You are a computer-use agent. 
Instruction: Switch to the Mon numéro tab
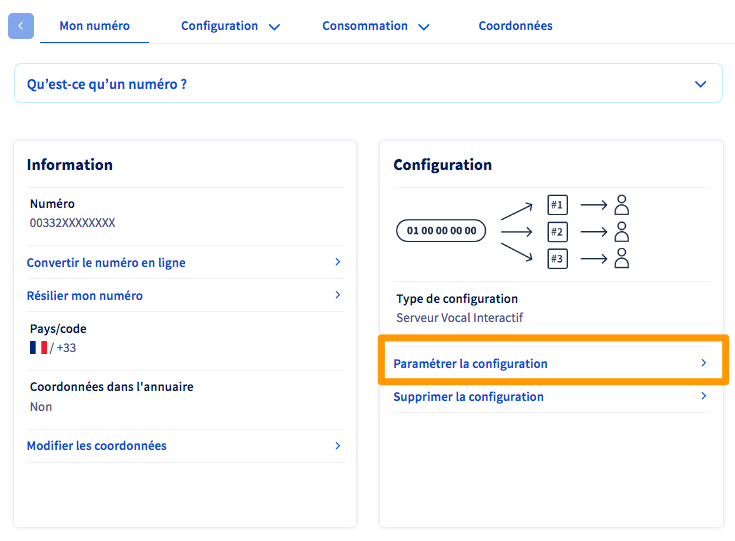click(x=94, y=26)
